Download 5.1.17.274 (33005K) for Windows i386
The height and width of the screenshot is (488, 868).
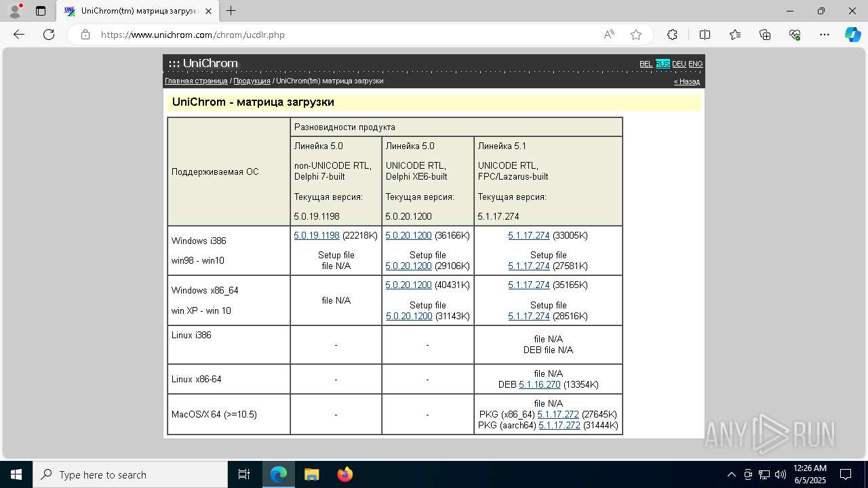tap(529, 235)
